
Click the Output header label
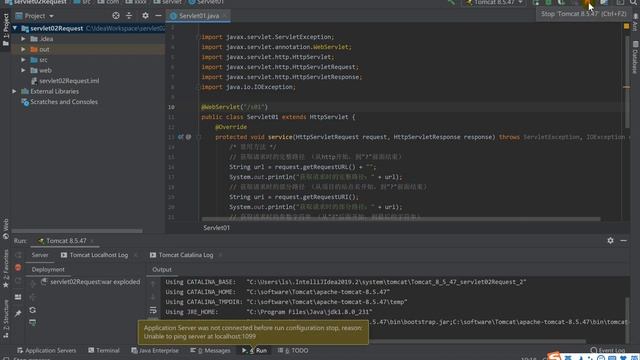(162, 270)
